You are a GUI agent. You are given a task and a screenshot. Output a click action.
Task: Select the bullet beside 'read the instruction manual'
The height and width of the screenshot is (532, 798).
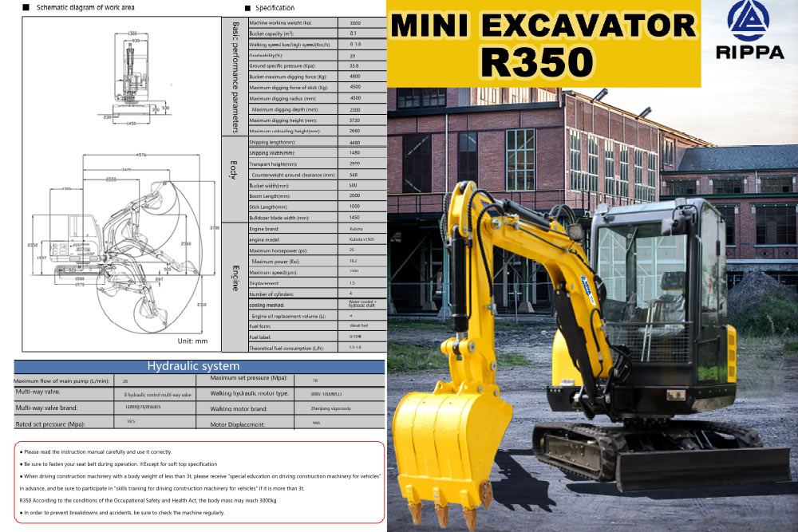point(20,450)
